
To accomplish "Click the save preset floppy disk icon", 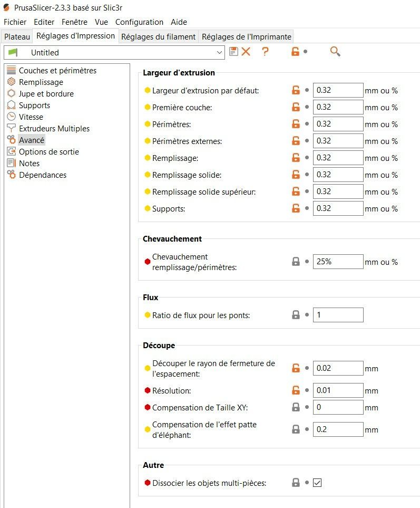I will point(233,52).
